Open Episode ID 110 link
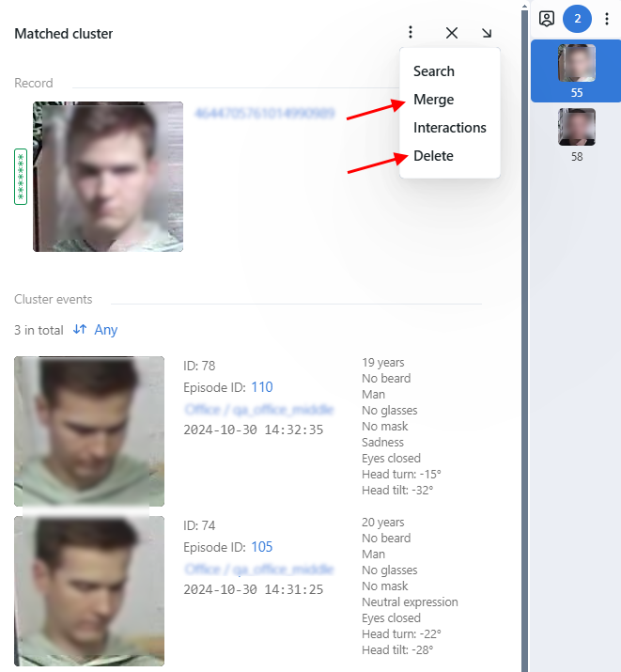This screenshot has width=621, height=672. tap(261, 387)
